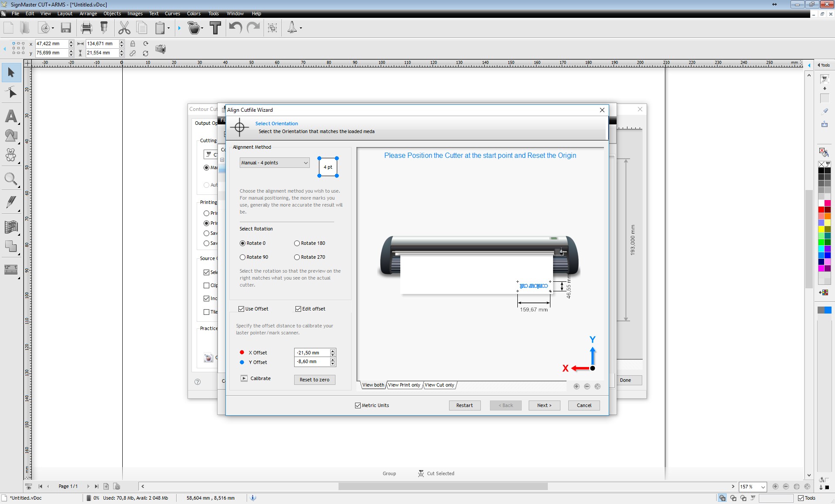Click the info icon in status bar
The image size is (835, 504).
click(x=253, y=498)
